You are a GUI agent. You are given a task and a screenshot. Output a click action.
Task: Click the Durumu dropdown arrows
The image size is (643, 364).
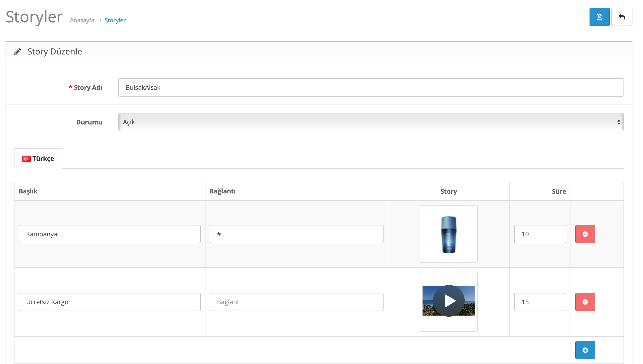coord(619,122)
